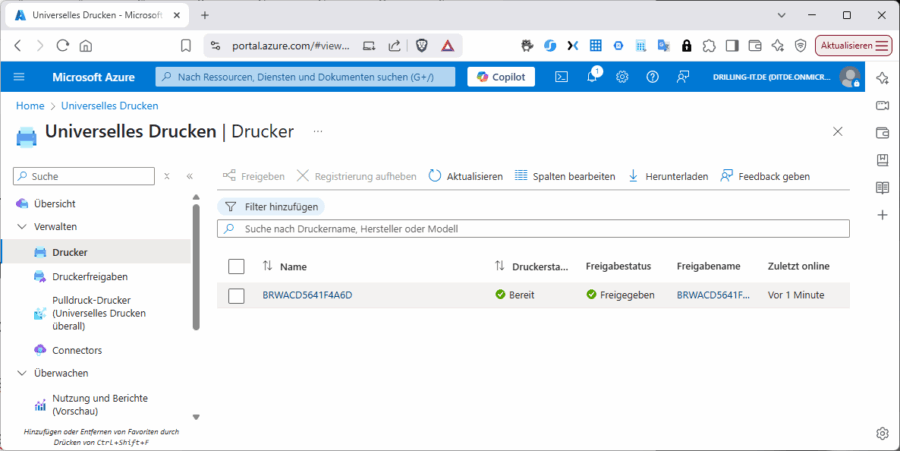Refresh list with Aktualisieren

pyautogui.click(x=465, y=176)
